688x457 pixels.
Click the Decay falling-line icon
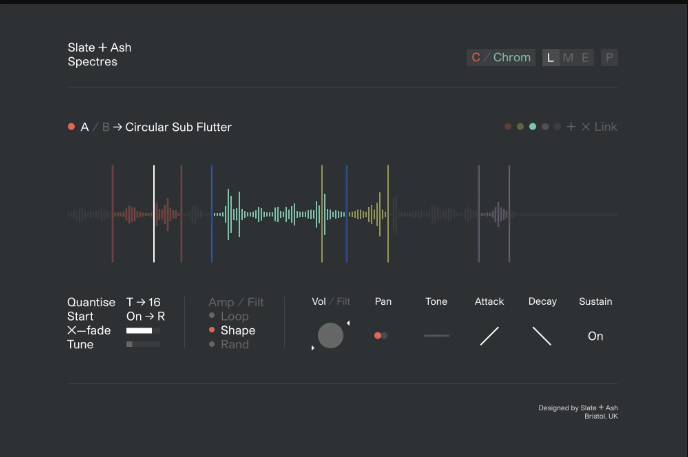click(542, 336)
